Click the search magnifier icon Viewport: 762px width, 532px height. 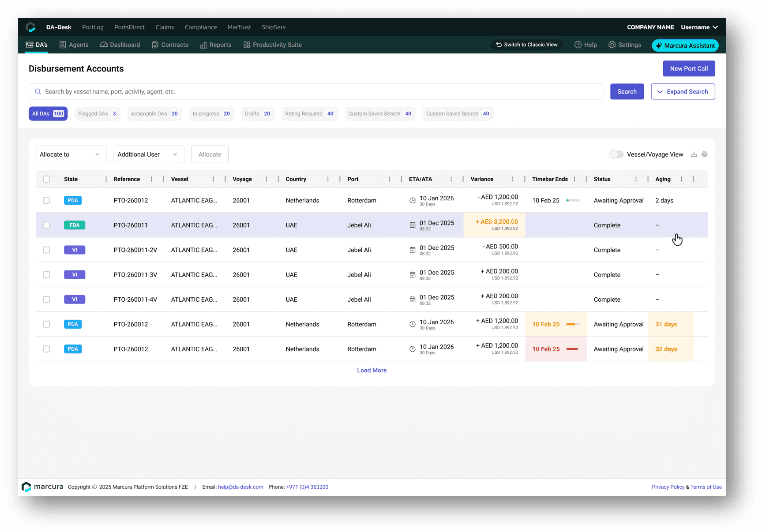coord(38,92)
